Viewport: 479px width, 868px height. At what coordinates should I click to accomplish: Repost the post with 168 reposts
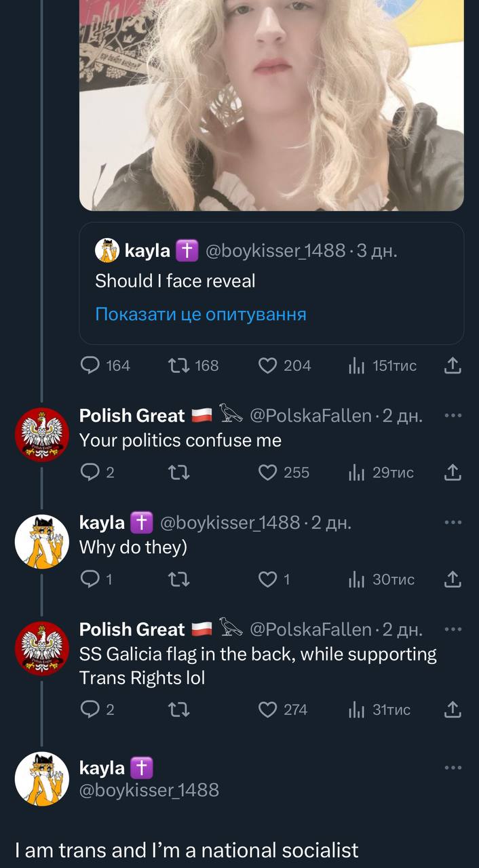pyautogui.click(x=178, y=366)
